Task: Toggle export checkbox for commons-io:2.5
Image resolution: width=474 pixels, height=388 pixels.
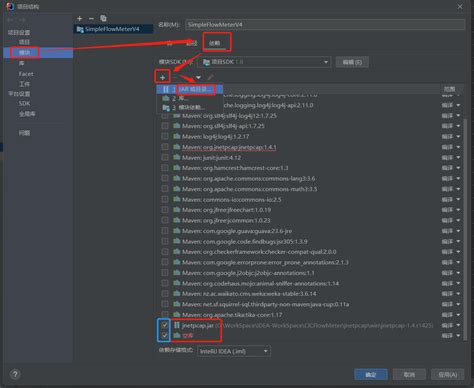Action: [165, 199]
